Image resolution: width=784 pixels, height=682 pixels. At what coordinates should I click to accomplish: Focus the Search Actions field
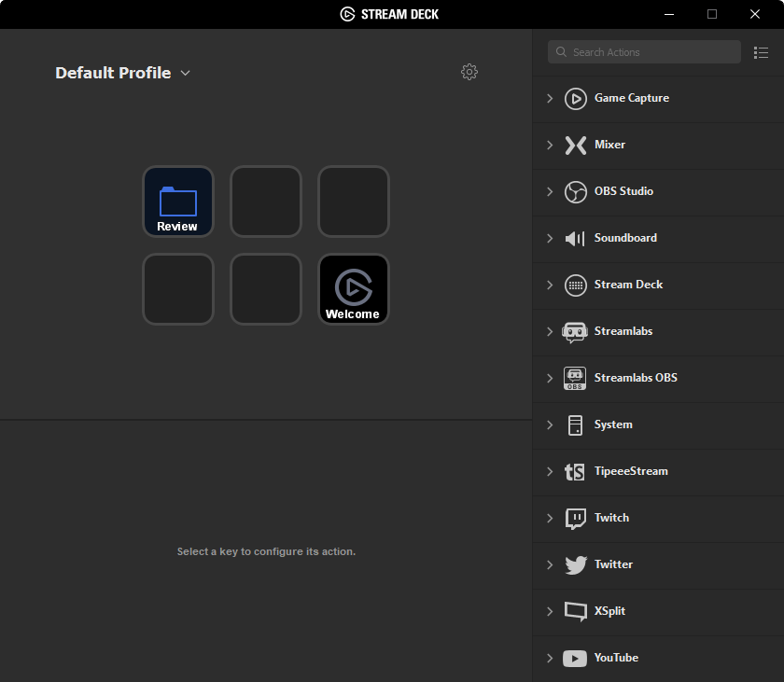coord(644,52)
